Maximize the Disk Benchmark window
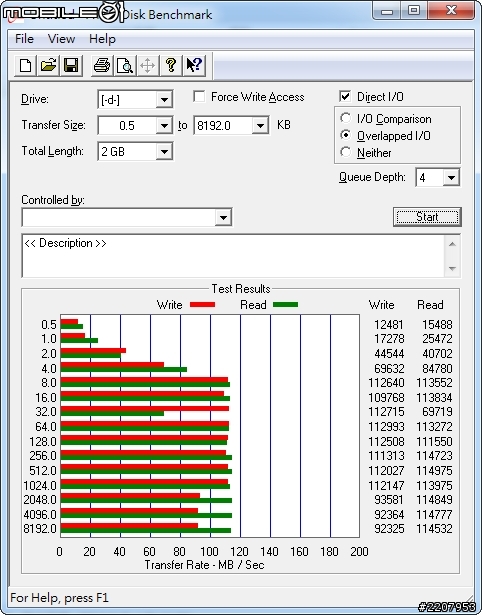The height and width of the screenshot is (615, 482). point(414,10)
